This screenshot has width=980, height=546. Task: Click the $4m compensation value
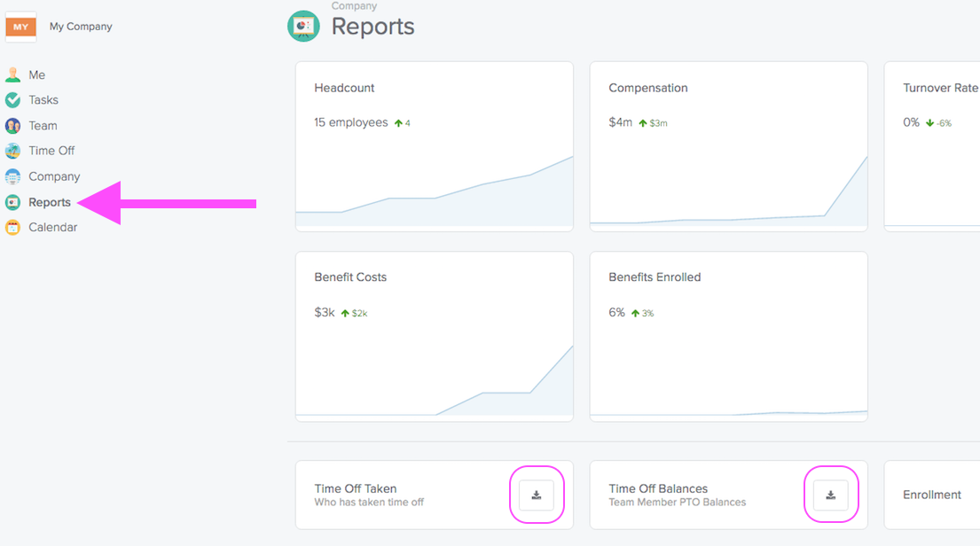(621, 122)
